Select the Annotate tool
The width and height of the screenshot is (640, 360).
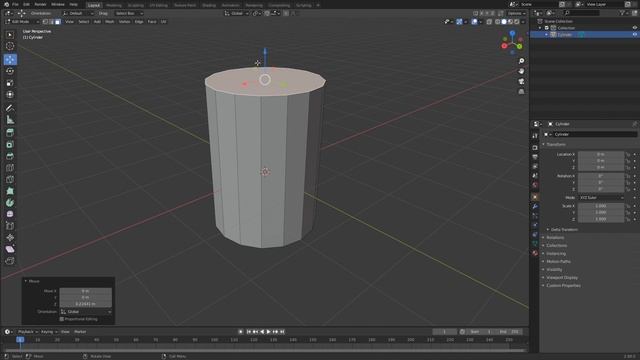[x=10, y=108]
